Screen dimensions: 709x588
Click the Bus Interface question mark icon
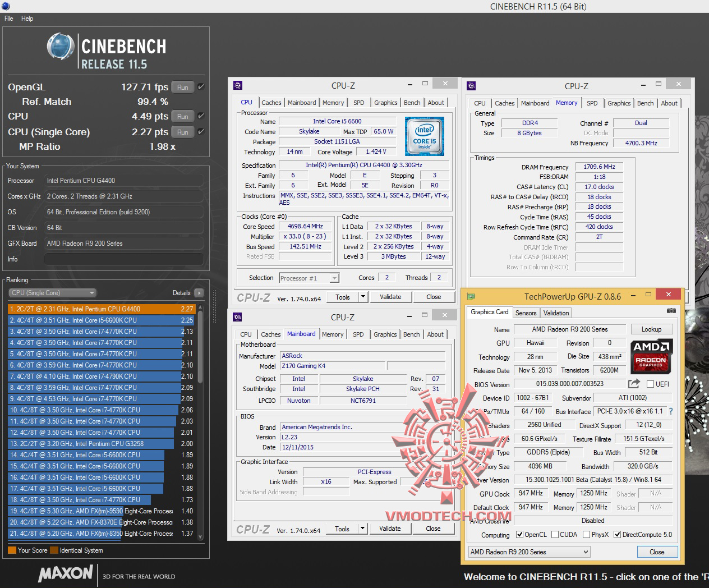[671, 411]
